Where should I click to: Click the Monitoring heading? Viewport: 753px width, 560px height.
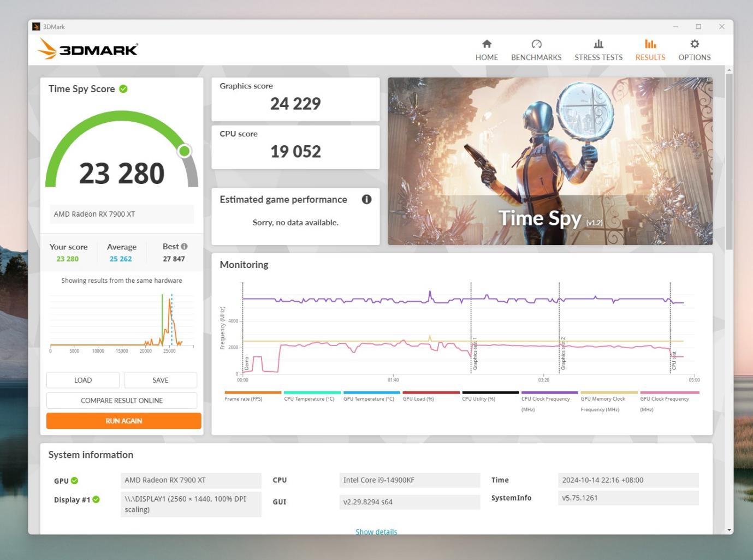click(x=244, y=265)
